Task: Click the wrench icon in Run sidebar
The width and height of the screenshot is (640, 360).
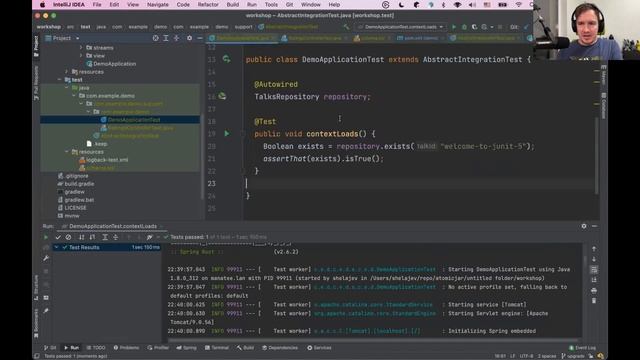Action: click(x=46, y=258)
